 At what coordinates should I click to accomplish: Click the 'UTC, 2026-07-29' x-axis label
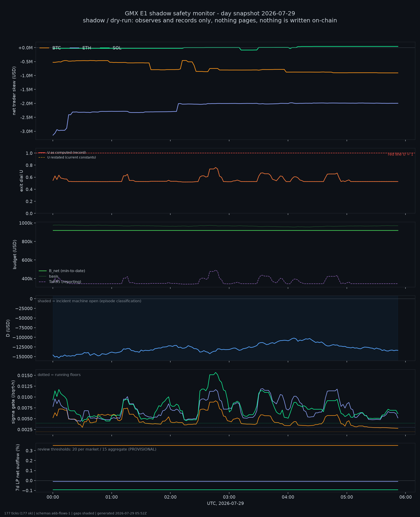click(225, 503)
